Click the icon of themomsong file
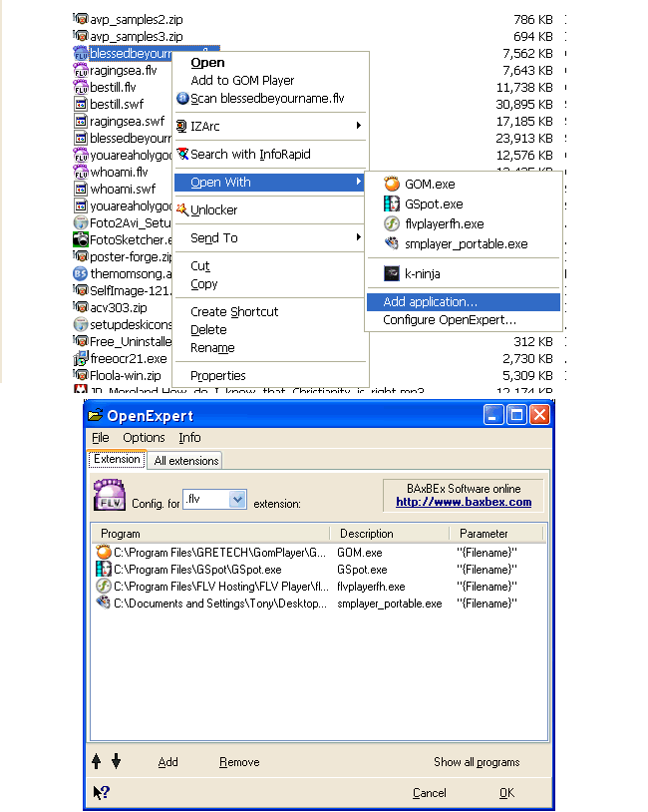 point(80,273)
